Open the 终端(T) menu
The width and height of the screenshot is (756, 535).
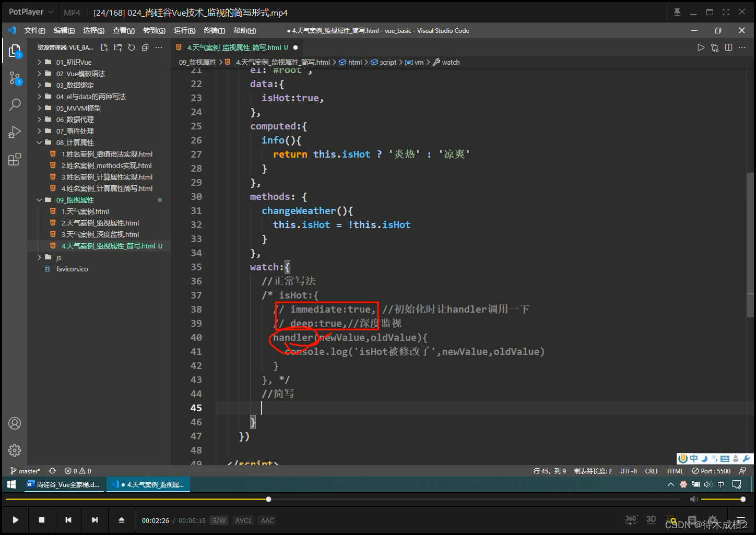[214, 31]
